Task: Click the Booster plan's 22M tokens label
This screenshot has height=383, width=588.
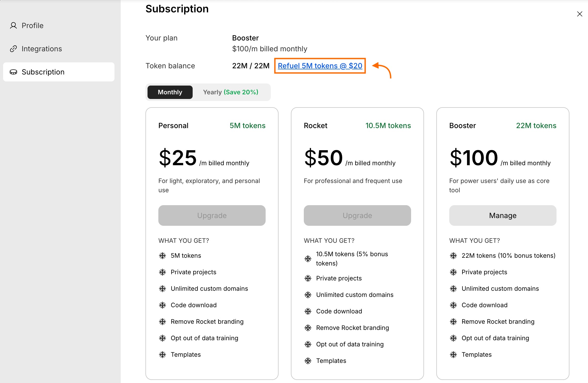Action: (x=536, y=126)
